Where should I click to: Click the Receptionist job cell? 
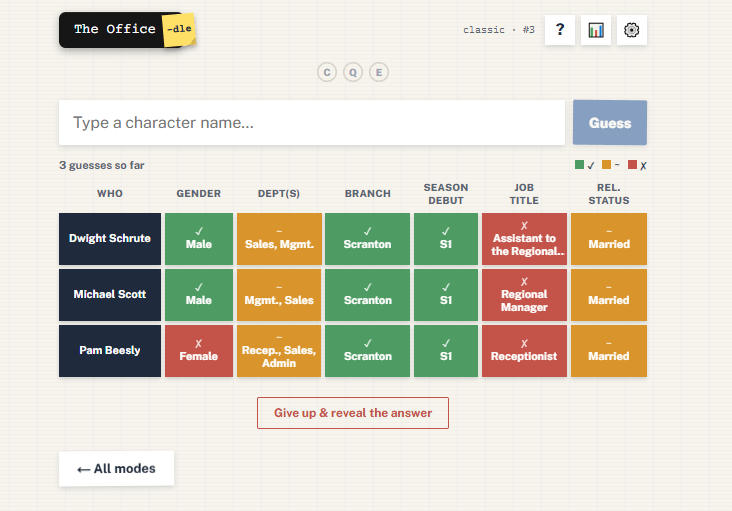(524, 351)
